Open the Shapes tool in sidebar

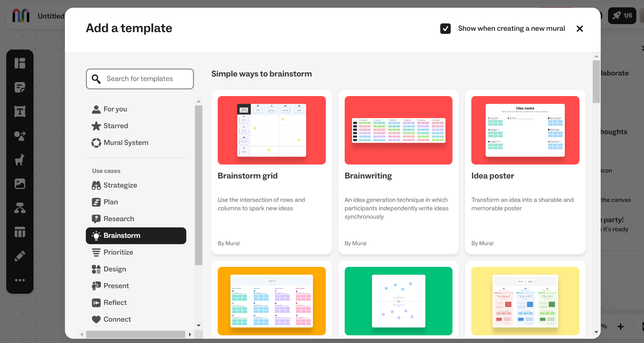(x=20, y=136)
